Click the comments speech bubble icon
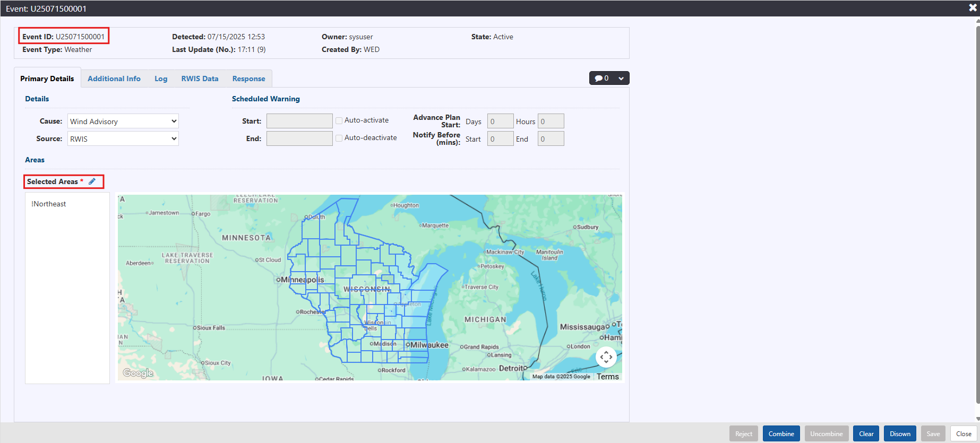This screenshot has height=443, width=980. coord(598,79)
